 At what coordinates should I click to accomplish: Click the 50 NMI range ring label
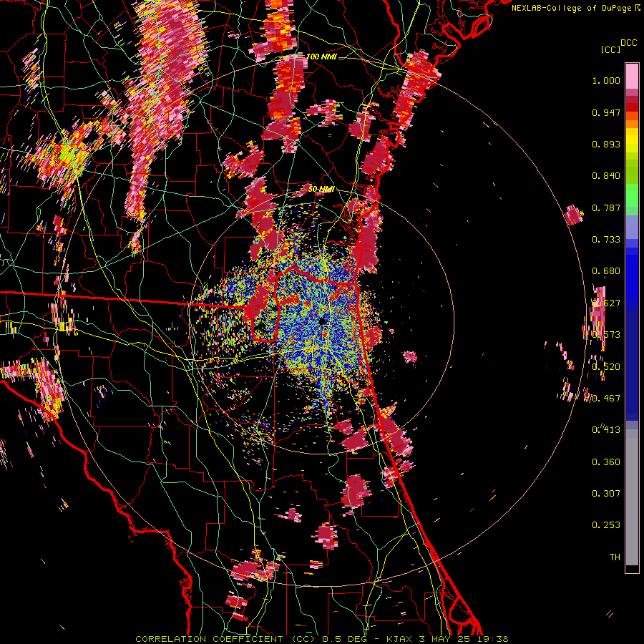pos(321,189)
